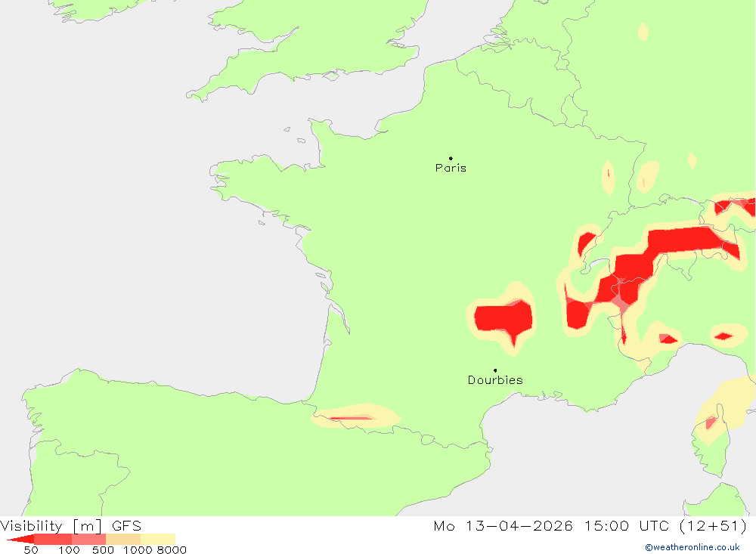Click the Dourbies location label
Screen dimensions: 756x554
point(495,380)
